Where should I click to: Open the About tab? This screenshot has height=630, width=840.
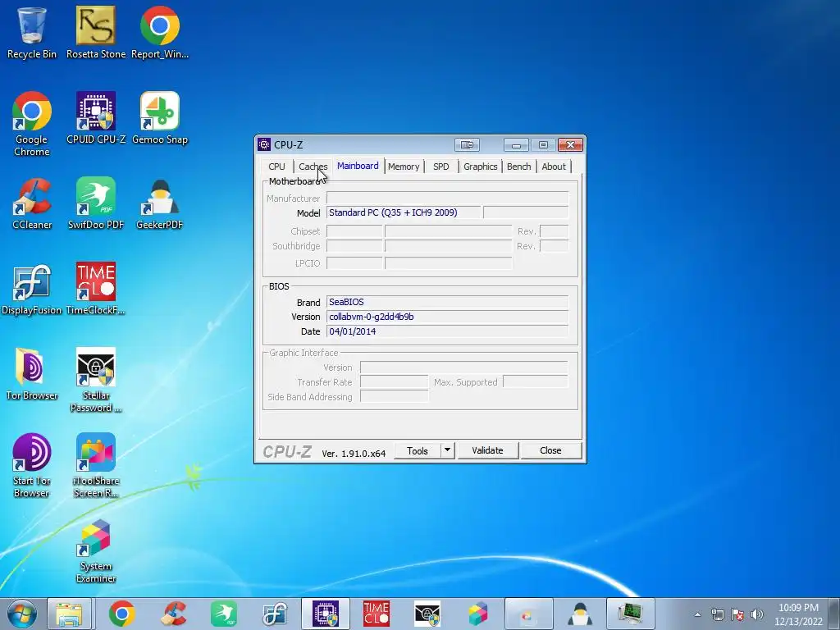point(554,167)
